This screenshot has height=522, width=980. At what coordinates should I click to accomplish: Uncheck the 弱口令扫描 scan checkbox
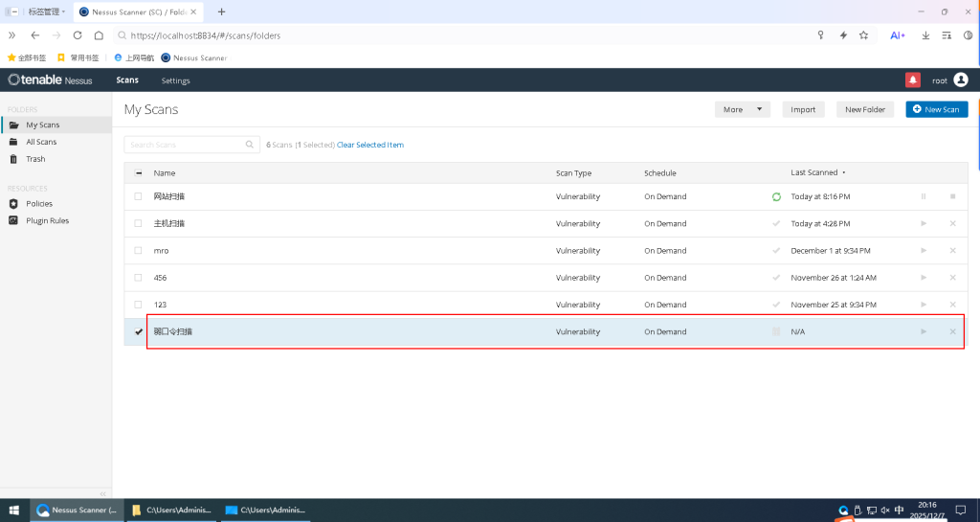click(139, 331)
